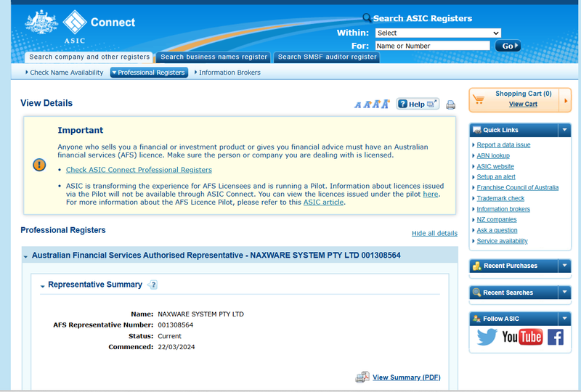This screenshot has width=581, height=392.
Task: Switch to Search SMSF auditor register tab
Action: [327, 57]
